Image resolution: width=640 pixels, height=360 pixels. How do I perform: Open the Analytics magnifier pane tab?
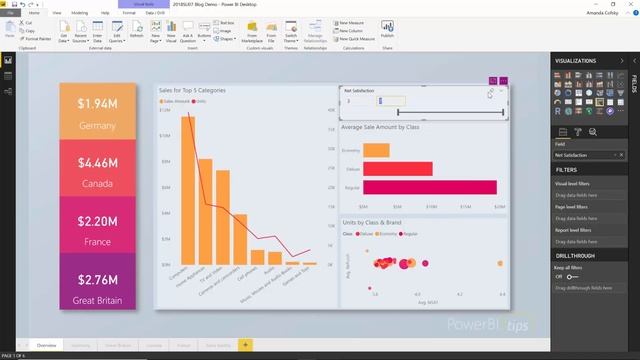coord(593,132)
